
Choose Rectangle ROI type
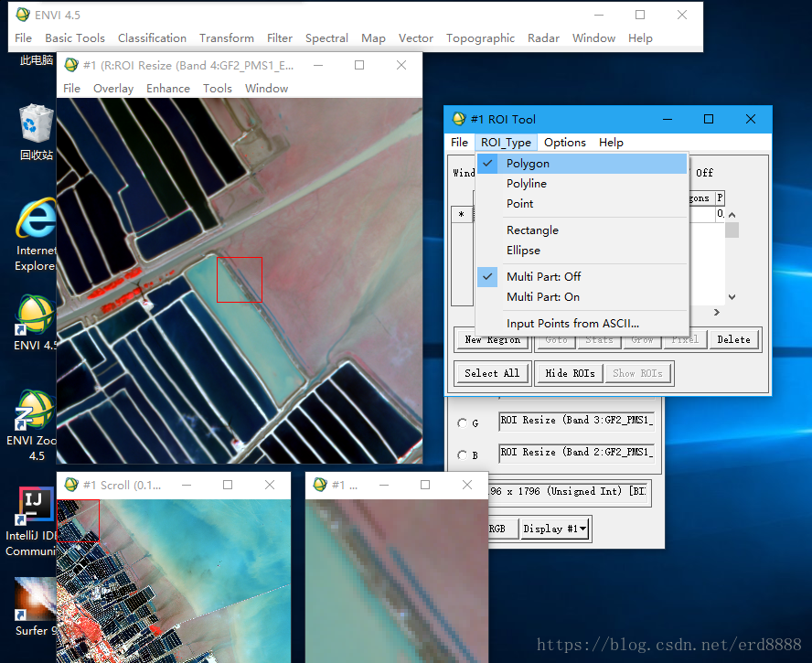[582, 230]
